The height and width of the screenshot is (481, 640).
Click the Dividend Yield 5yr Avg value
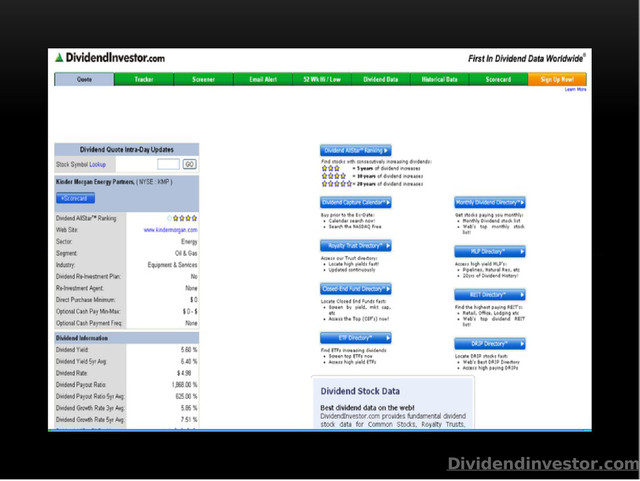pos(189,361)
